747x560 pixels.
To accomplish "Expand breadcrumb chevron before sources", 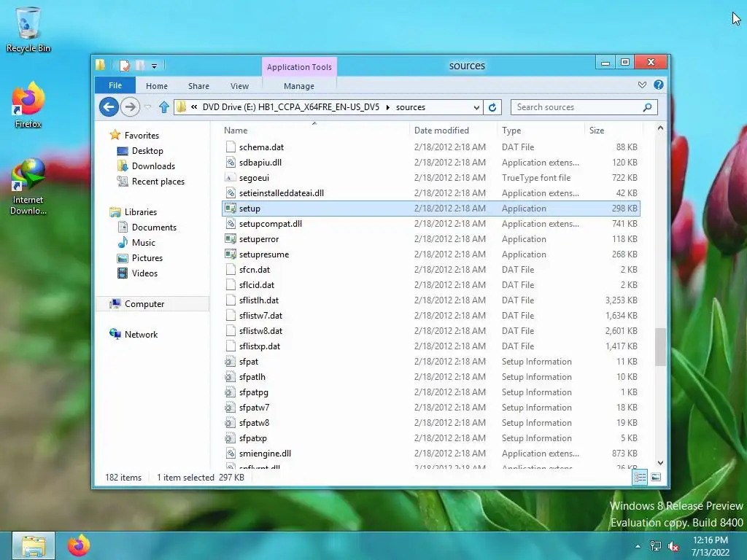I will coord(388,107).
